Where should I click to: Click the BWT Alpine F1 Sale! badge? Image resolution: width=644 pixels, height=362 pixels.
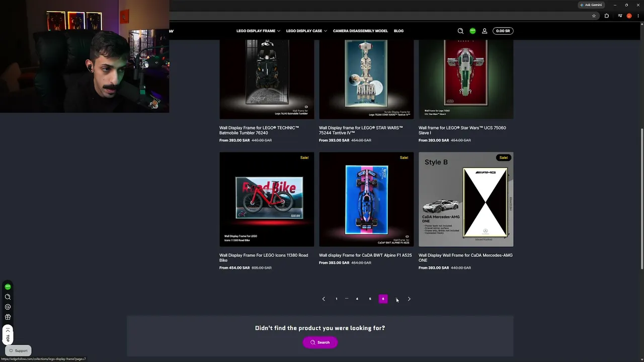click(404, 157)
